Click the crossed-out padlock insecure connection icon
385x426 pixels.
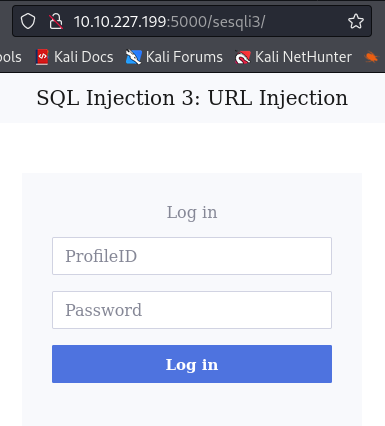56,22
